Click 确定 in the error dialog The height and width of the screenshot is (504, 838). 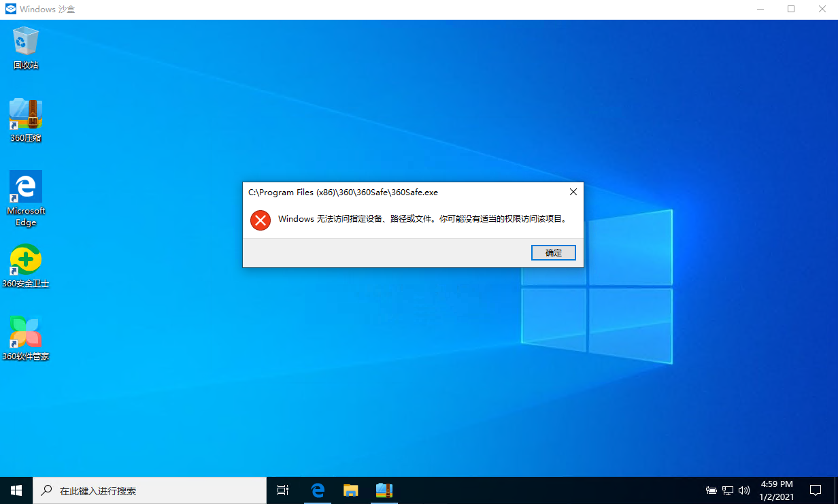tap(554, 252)
